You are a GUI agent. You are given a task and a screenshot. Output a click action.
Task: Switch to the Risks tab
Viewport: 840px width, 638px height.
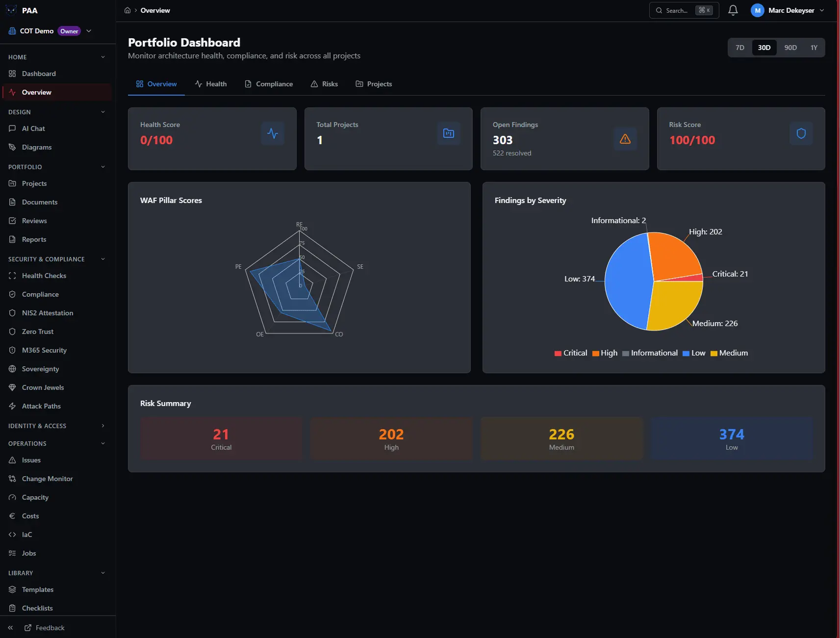tap(324, 84)
